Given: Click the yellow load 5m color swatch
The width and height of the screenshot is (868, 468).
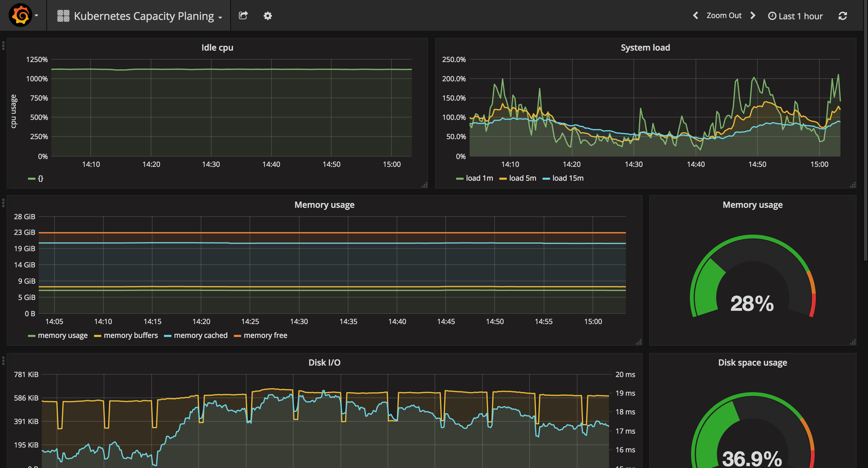Looking at the screenshot, I should 503,179.
